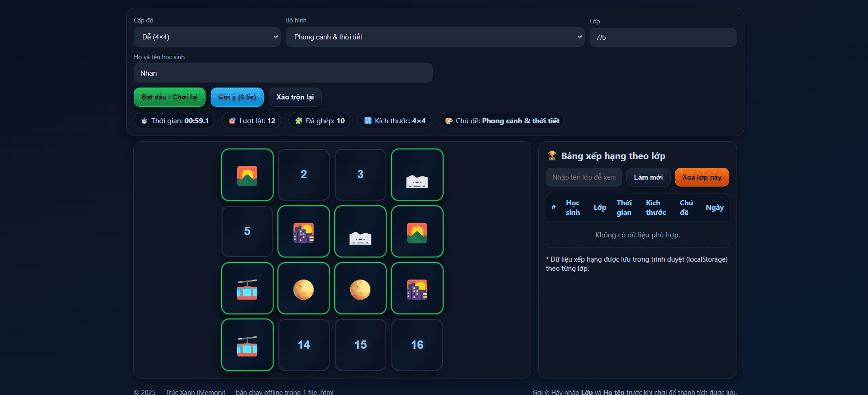This screenshot has width=868, height=395.
Task: Click the Chủ đề column header in leaderboard
Action: [686, 208]
